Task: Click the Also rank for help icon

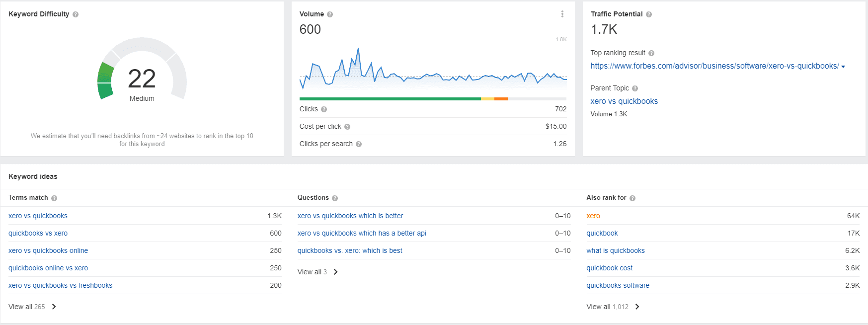Action: pyautogui.click(x=632, y=198)
